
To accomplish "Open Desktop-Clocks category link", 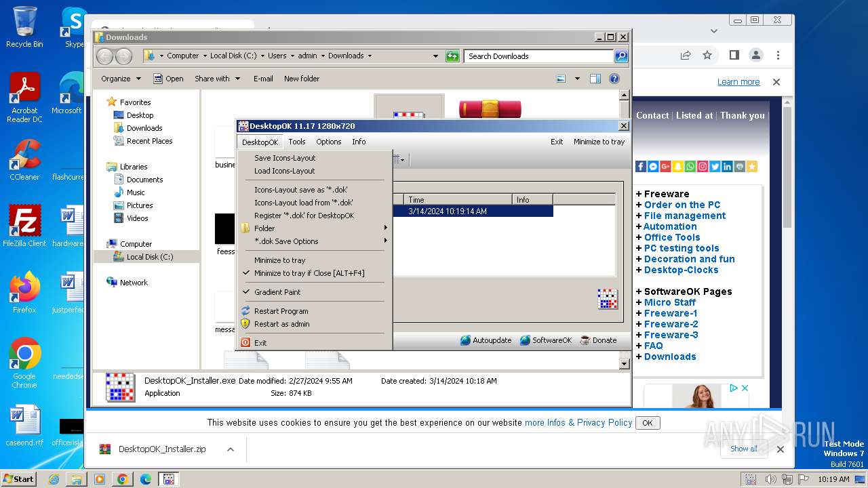I will tap(681, 270).
